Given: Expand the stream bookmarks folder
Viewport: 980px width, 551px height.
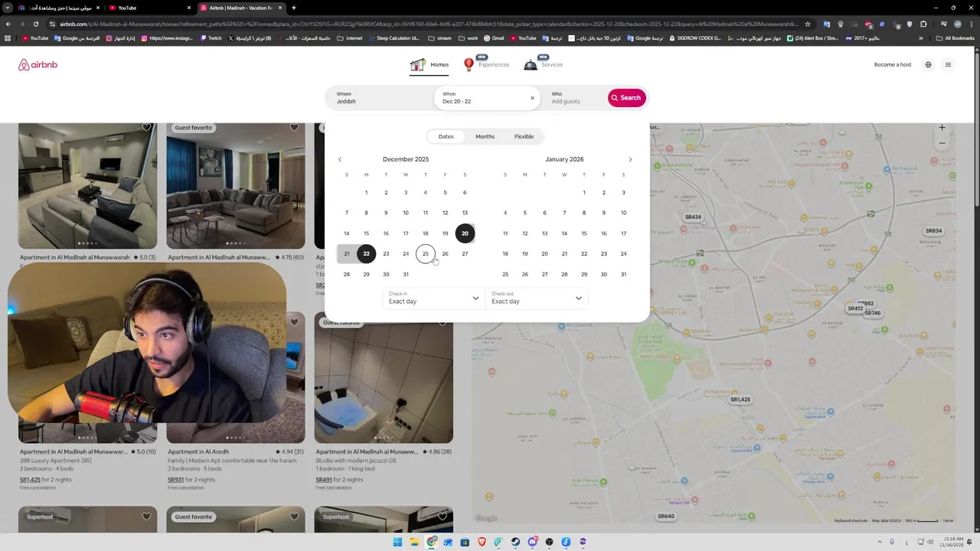Looking at the screenshot, I should [x=439, y=37].
